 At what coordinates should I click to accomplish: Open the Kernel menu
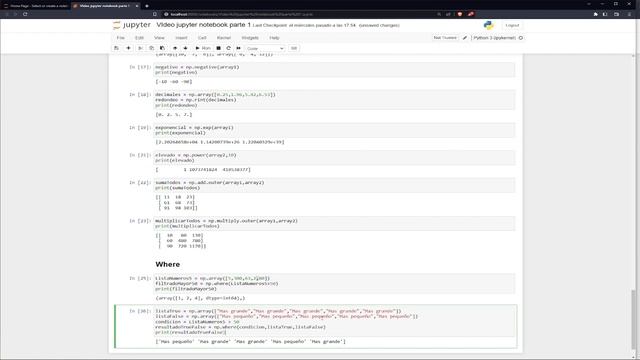pyautogui.click(x=224, y=38)
